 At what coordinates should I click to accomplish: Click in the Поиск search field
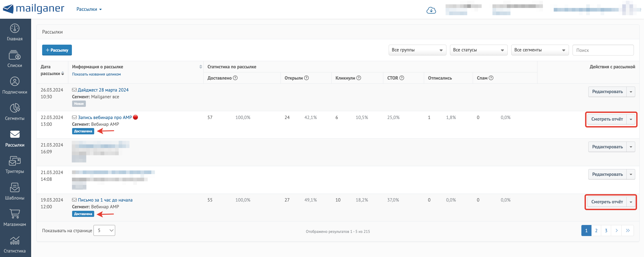coord(603,50)
